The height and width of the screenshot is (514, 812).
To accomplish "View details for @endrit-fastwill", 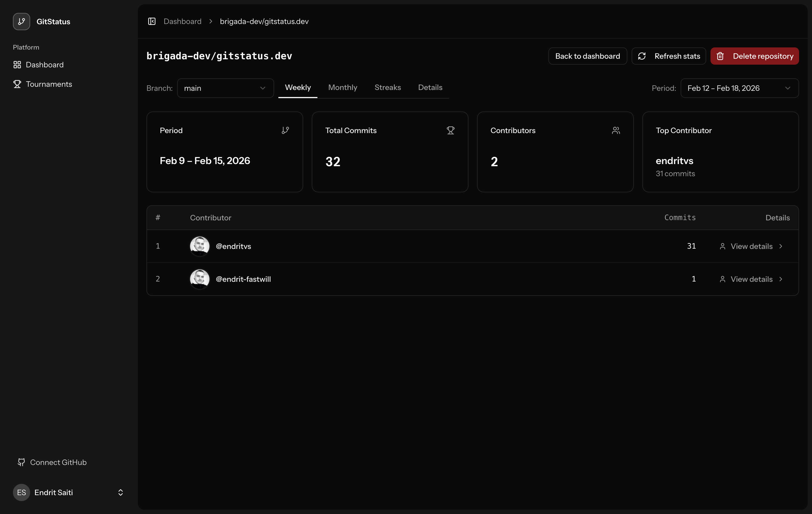I will click(751, 279).
